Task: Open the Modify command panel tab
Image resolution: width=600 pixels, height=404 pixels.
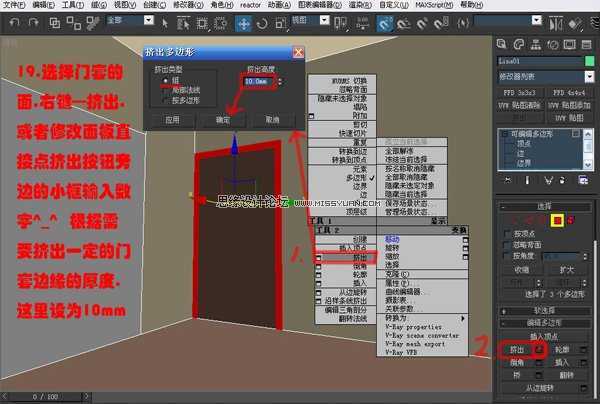Action: coord(518,44)
